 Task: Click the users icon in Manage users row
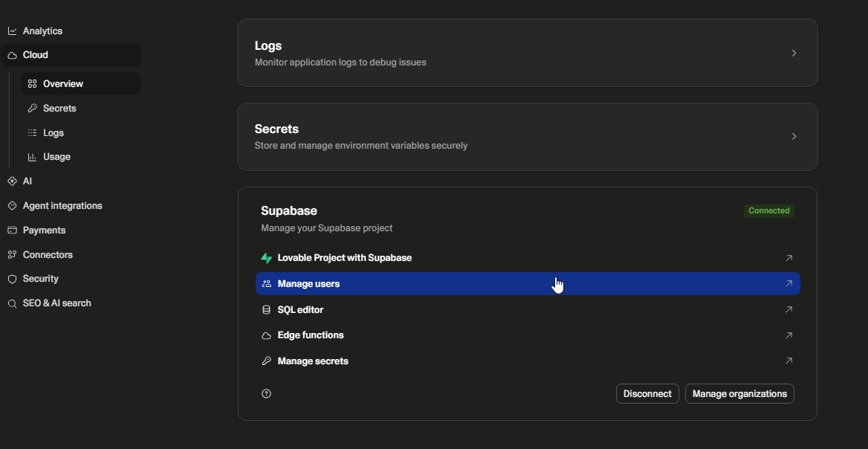coord(266,283)
